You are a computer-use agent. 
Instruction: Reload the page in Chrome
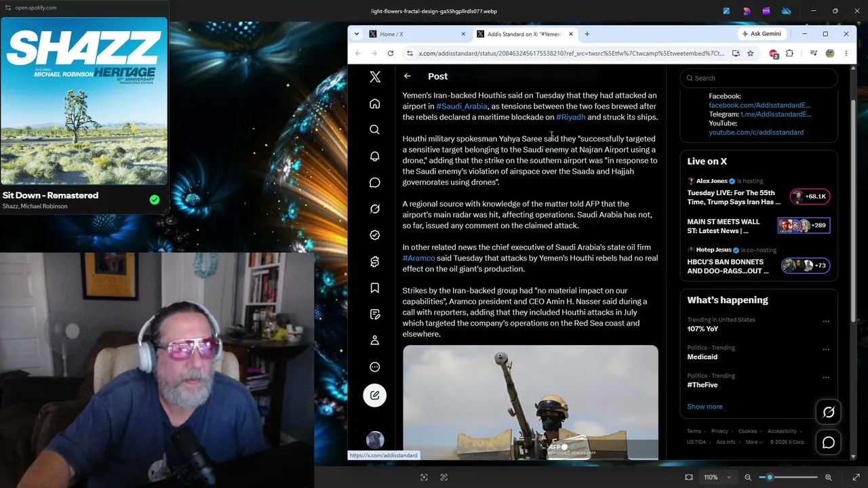tap(391, 54)
